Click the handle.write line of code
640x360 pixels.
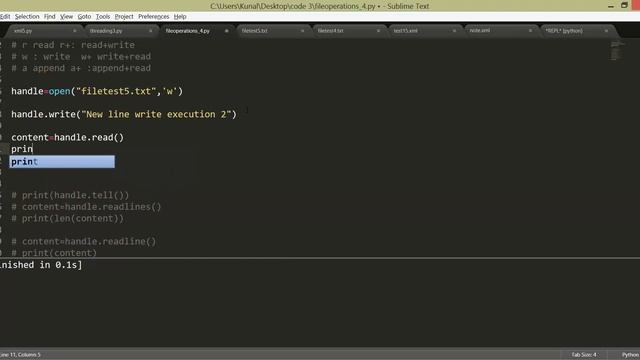pyautogui.click(x=124, y=114)
